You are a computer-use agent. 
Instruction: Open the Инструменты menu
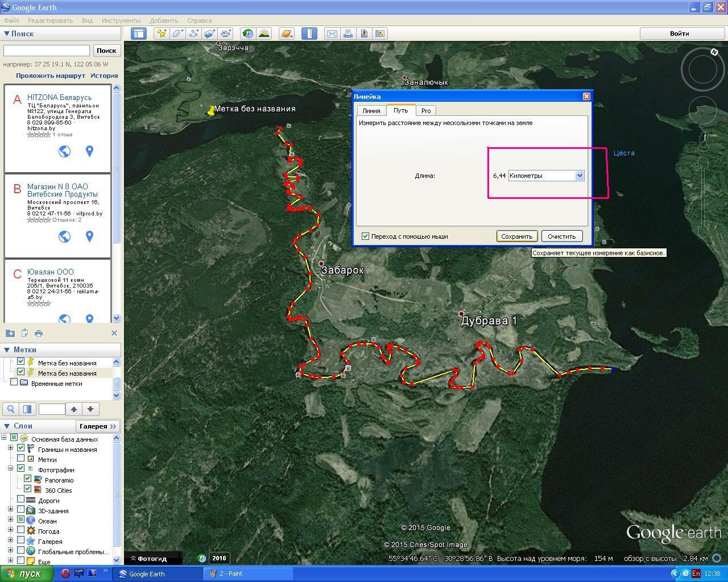click(121, 20)
